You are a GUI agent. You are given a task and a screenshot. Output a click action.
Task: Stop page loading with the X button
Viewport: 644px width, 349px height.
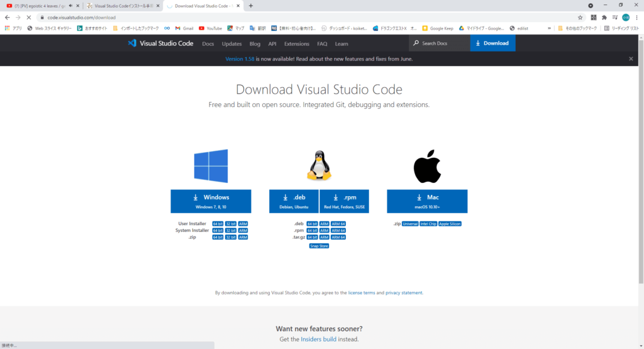(x=29, y=18)
